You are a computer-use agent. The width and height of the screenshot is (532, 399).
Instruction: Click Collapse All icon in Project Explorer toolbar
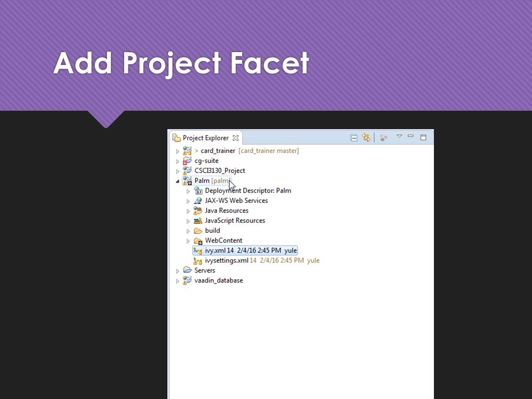(354, 138)
